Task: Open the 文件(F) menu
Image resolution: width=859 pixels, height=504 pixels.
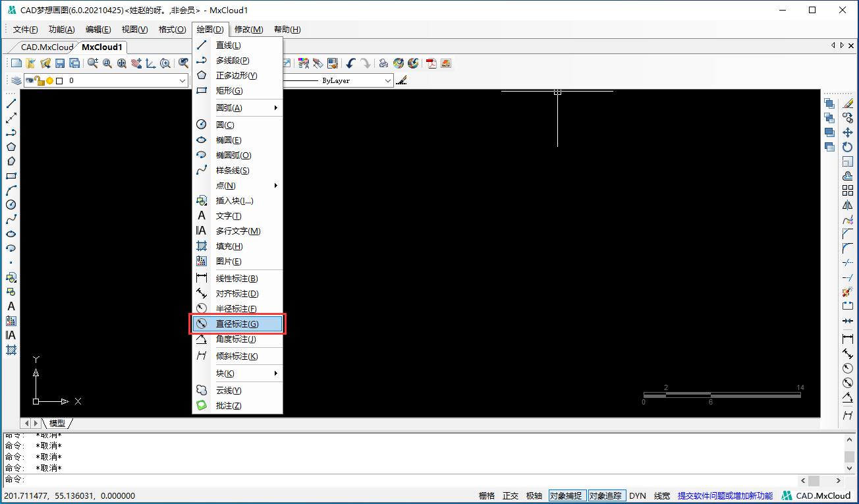Action: pyautogui.click(x=26, y=29)
